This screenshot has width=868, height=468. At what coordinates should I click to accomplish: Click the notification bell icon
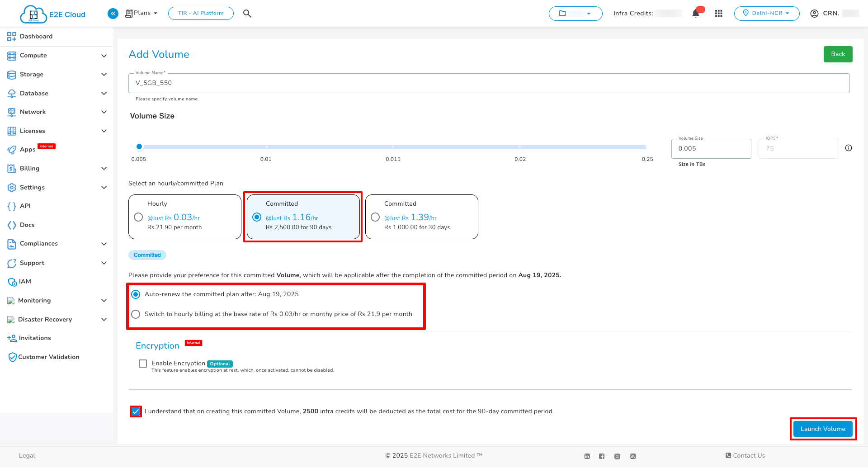[696, 14]
